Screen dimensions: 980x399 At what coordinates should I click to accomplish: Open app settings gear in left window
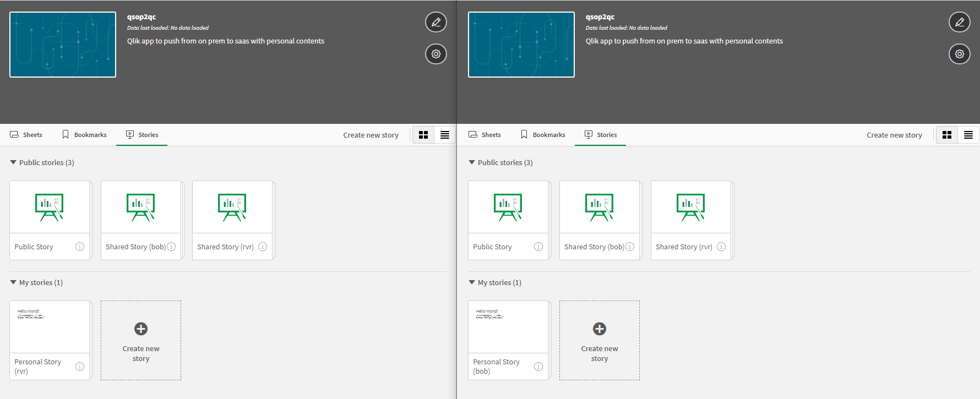[x=436, y=54]
